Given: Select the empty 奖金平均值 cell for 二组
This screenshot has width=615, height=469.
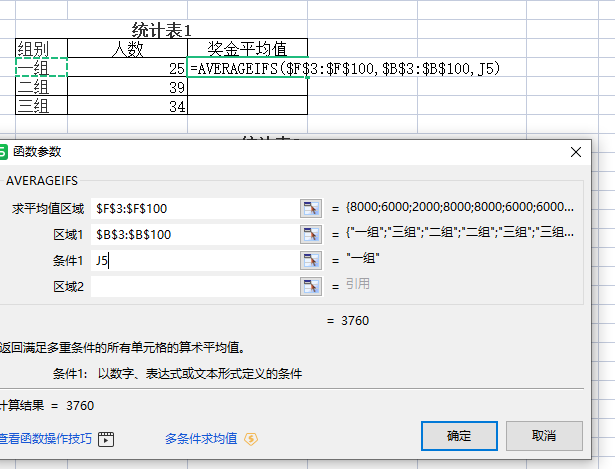Looking at the screenshot, I should [x=247, y=86].
